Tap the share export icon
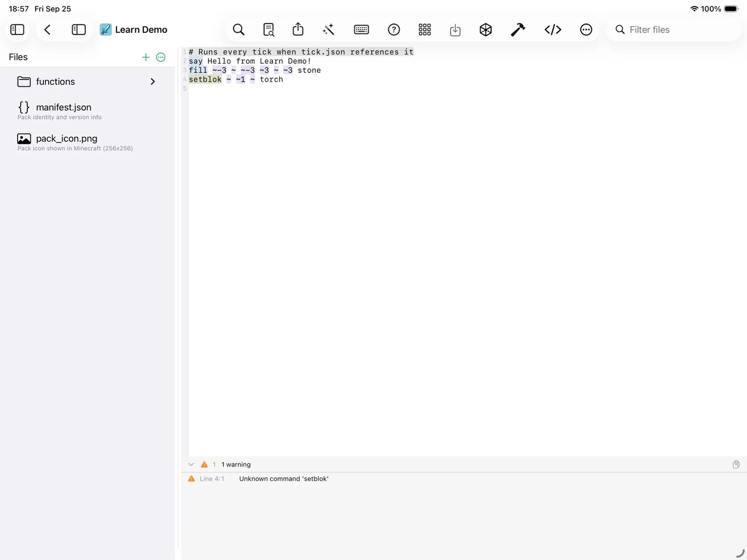 pyautogui.click(x=298, y=29)
